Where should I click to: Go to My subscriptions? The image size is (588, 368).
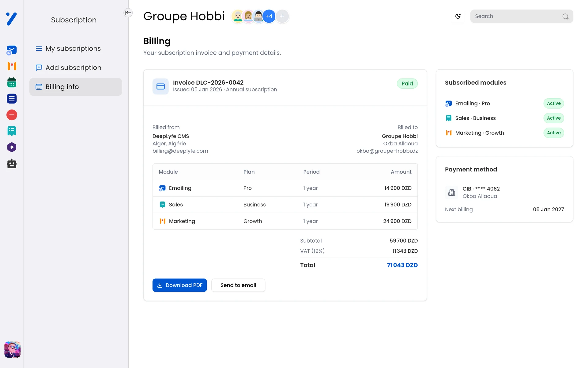76,48
